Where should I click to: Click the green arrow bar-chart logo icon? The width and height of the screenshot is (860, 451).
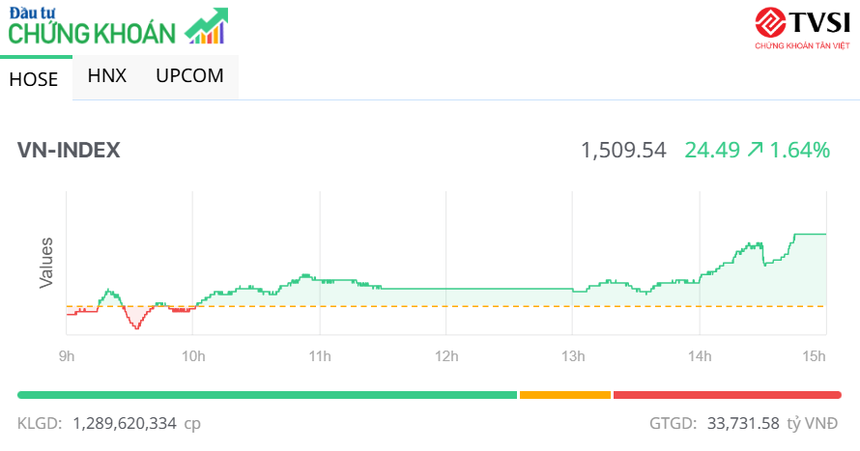tap(207, 27)
